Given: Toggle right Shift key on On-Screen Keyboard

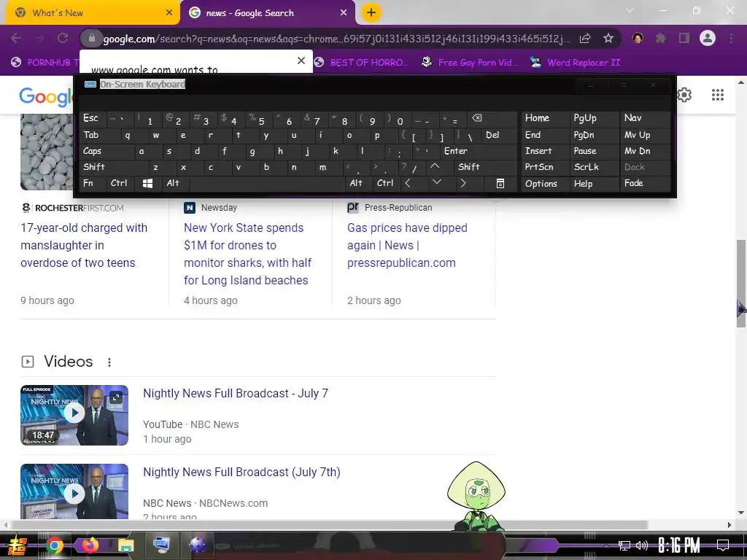Looking at the screenshot, I should click(486, 167).
